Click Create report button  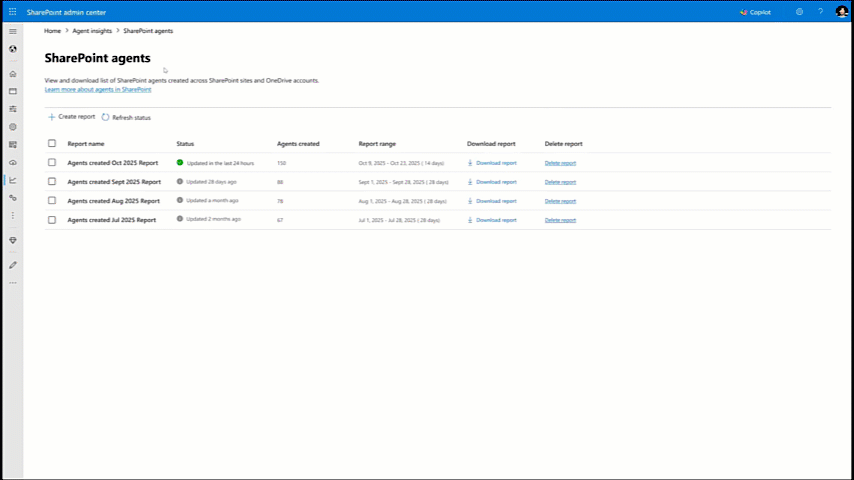(71, 117)
